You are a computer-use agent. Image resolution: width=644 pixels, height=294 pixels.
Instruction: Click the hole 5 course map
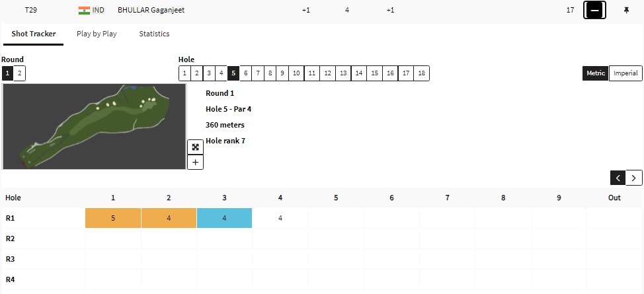click(x=94, y=126)
